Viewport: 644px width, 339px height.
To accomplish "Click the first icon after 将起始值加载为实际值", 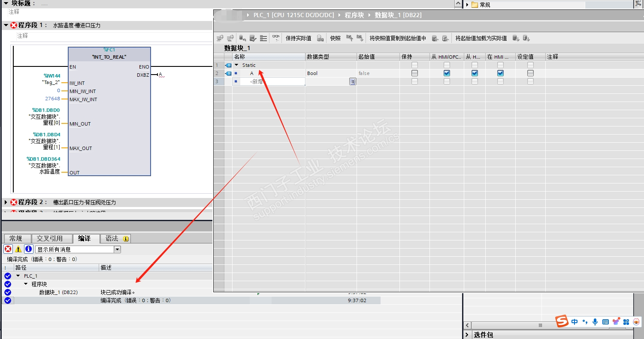I will [x=516, y=38].
